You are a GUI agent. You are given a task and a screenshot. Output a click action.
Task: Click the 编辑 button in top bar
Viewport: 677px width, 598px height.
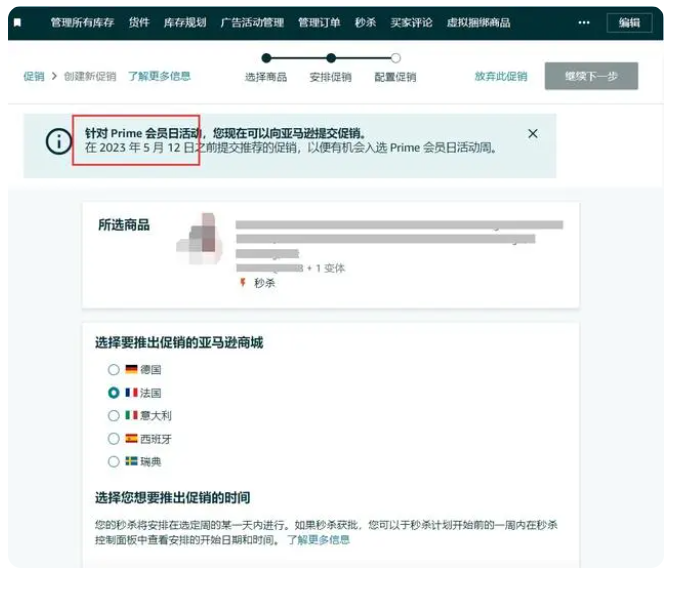point(628,23)
